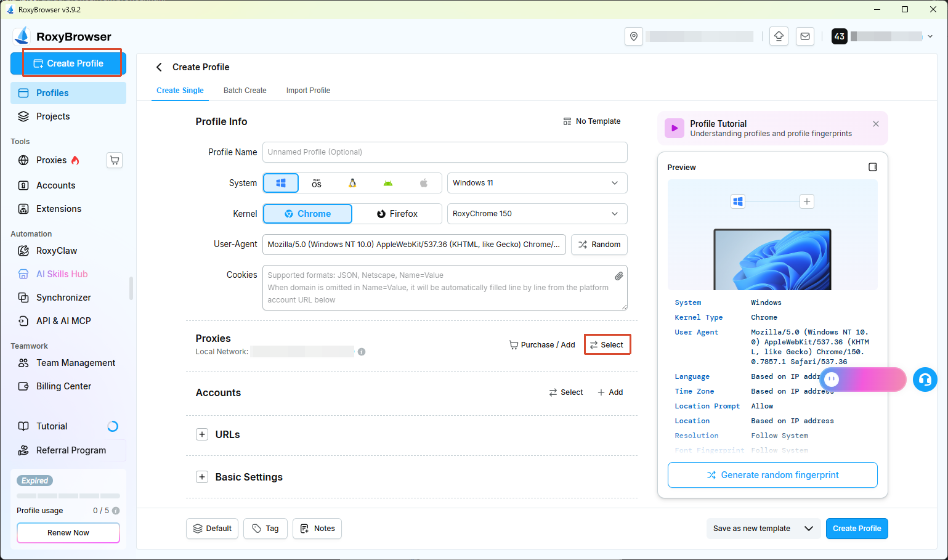Select the Windows system icon
This screenshot has height=560, width=948.
281,183
